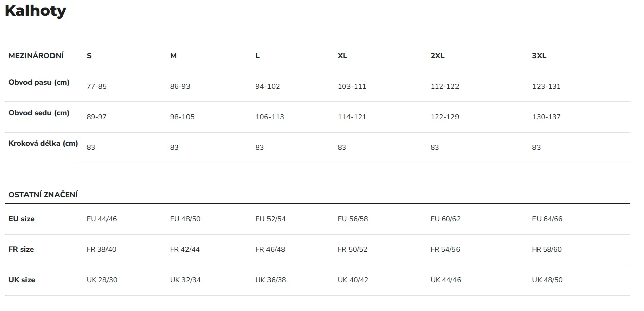The height and width of the screenshot is (311, 644).
Task: Select the FR 38/40 cell
Action: click(101, 249)
